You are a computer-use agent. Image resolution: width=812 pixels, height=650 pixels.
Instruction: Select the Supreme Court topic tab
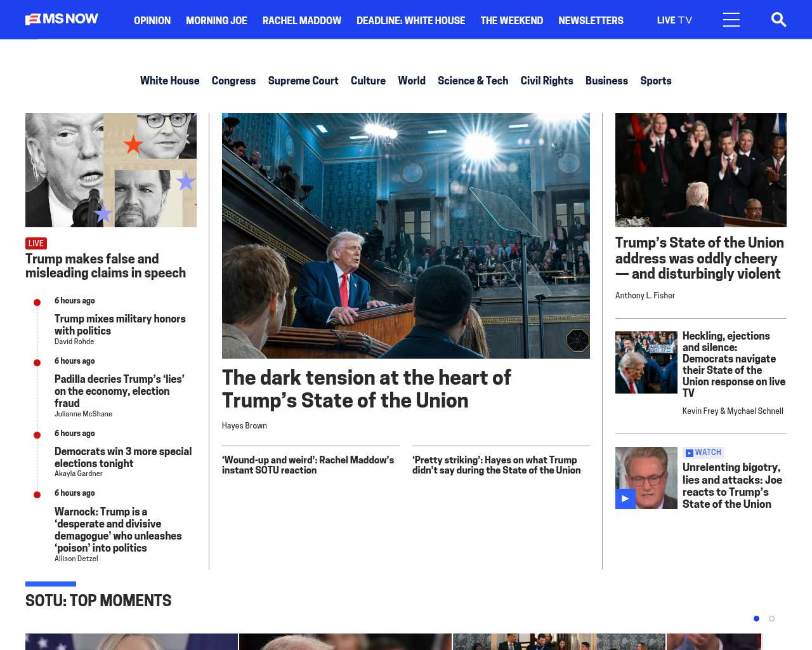303,81
